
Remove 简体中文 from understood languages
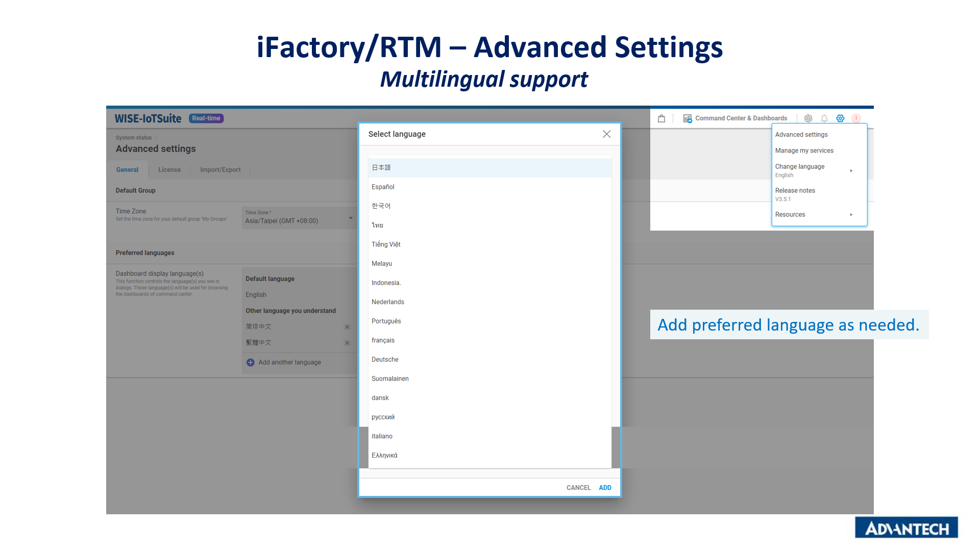coord(347,327)
